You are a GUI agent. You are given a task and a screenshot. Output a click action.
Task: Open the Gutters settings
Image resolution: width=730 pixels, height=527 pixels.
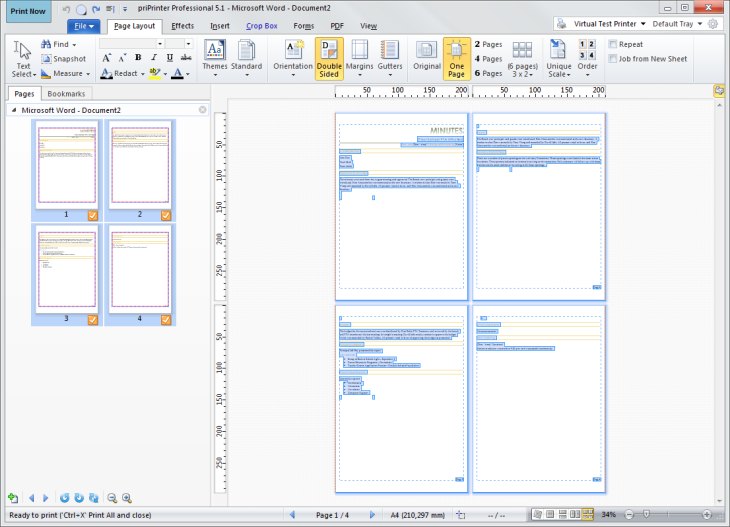[x=390, y=58]
